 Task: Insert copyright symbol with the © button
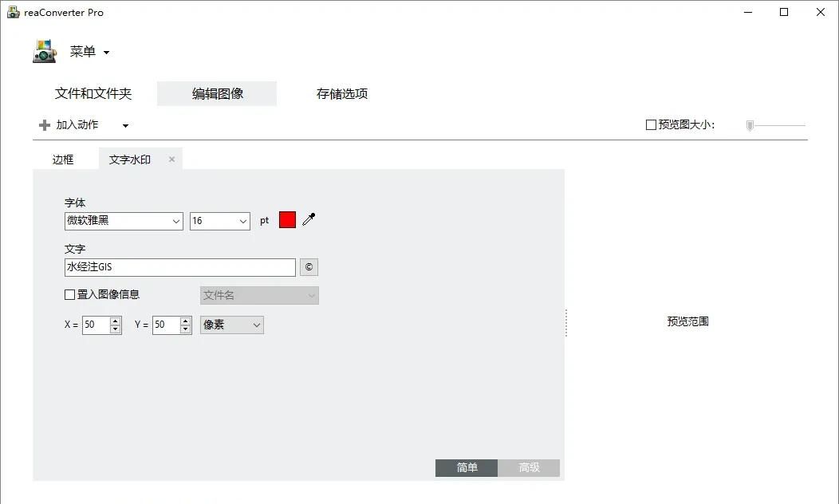click(309, 267)
